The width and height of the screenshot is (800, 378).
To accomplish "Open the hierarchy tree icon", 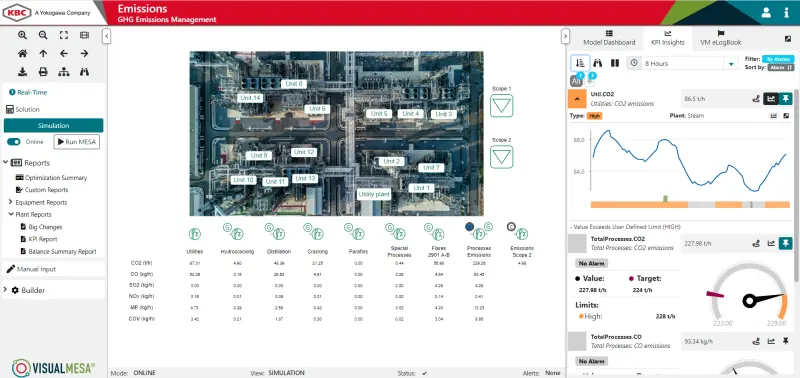I will [x=64, y=72].
